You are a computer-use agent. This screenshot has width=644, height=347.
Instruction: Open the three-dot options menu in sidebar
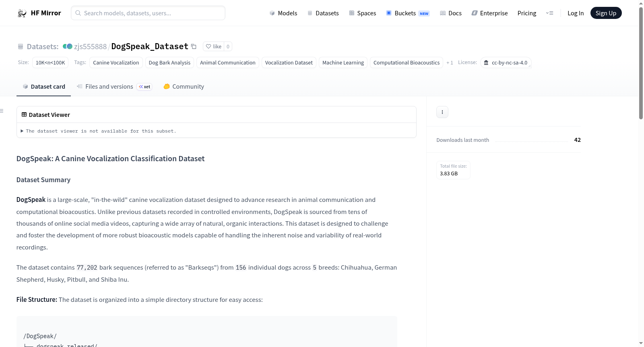click(x=442, y=112)
